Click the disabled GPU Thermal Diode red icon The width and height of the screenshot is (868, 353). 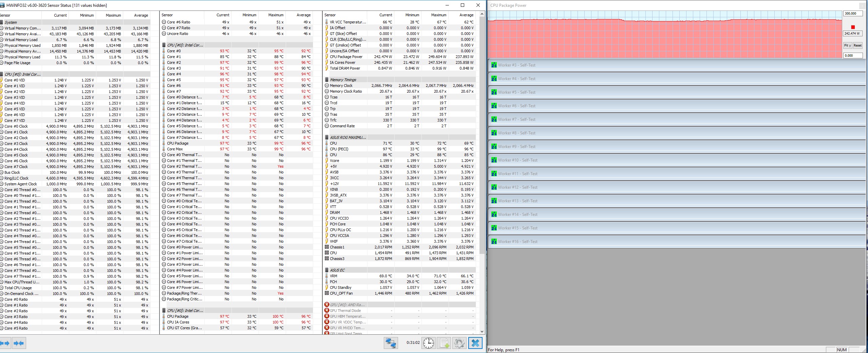tap(327, 311)
